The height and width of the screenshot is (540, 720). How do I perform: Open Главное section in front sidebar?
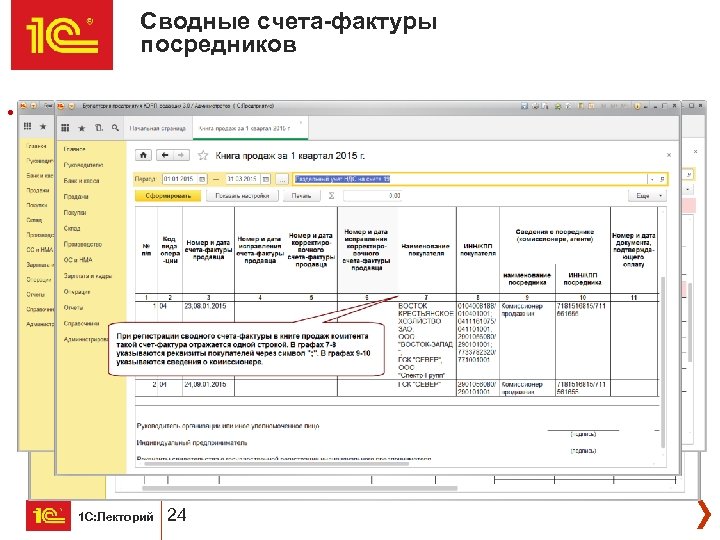pyautogui.click(x=74, y=149)
